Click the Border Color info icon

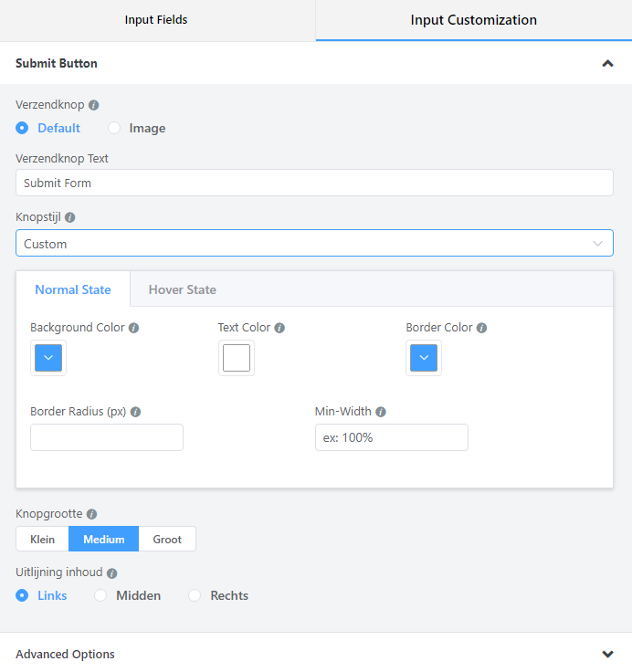point(481,328)
